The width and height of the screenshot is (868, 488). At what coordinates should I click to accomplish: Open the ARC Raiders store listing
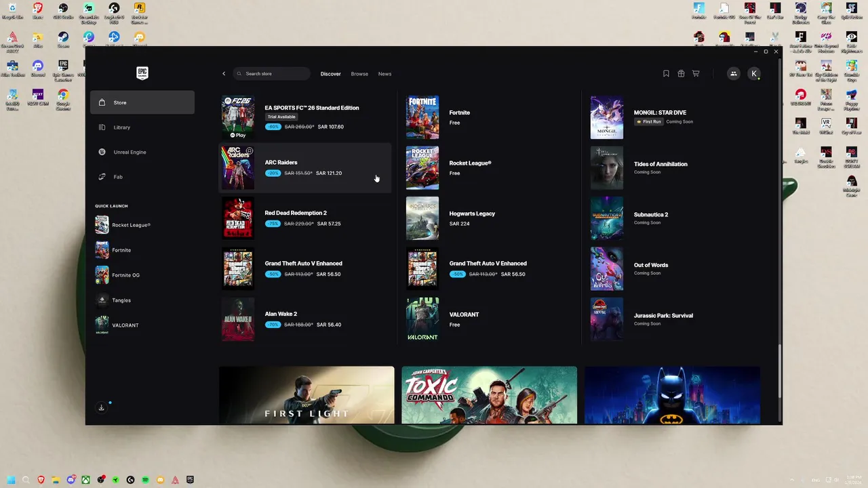tap(305, 167)
